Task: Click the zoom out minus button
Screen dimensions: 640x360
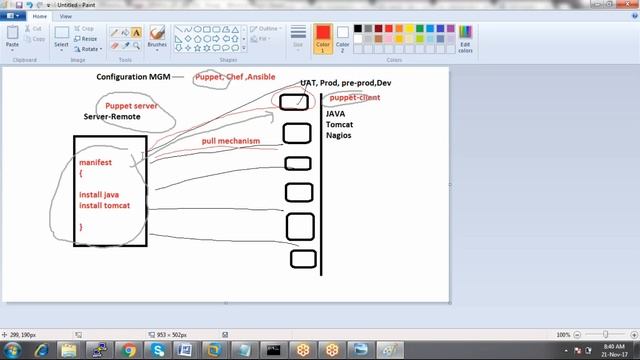Action: click(577, 335)
